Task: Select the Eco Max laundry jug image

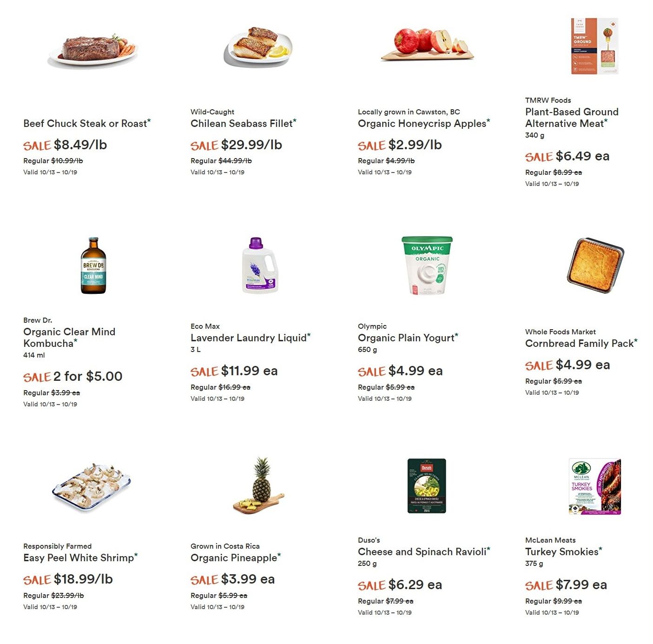Action: [x=260, y=265]
